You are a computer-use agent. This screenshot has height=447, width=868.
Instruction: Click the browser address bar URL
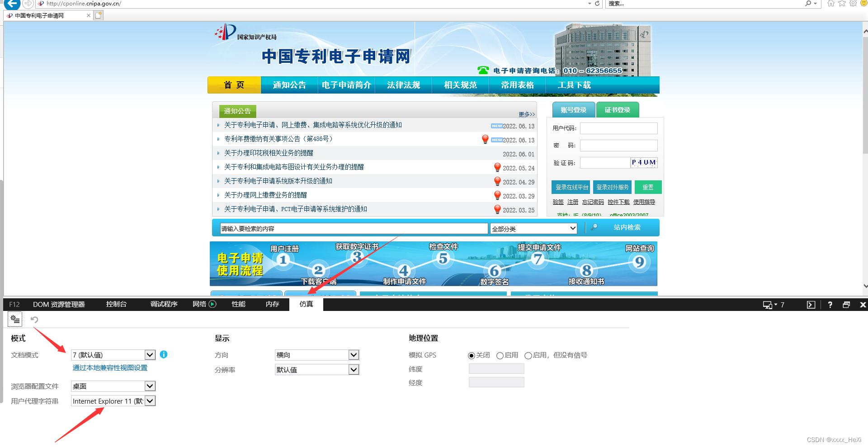[84, 4]
